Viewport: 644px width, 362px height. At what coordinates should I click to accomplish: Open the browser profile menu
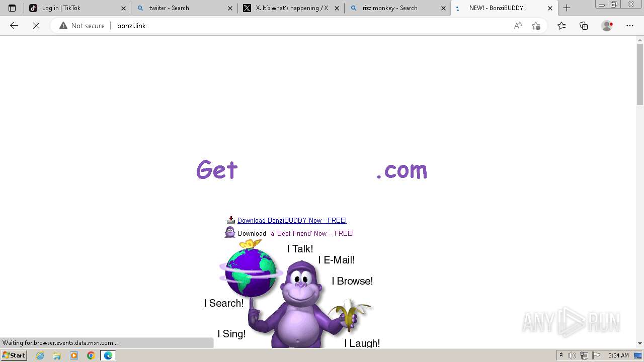point(607,26)
